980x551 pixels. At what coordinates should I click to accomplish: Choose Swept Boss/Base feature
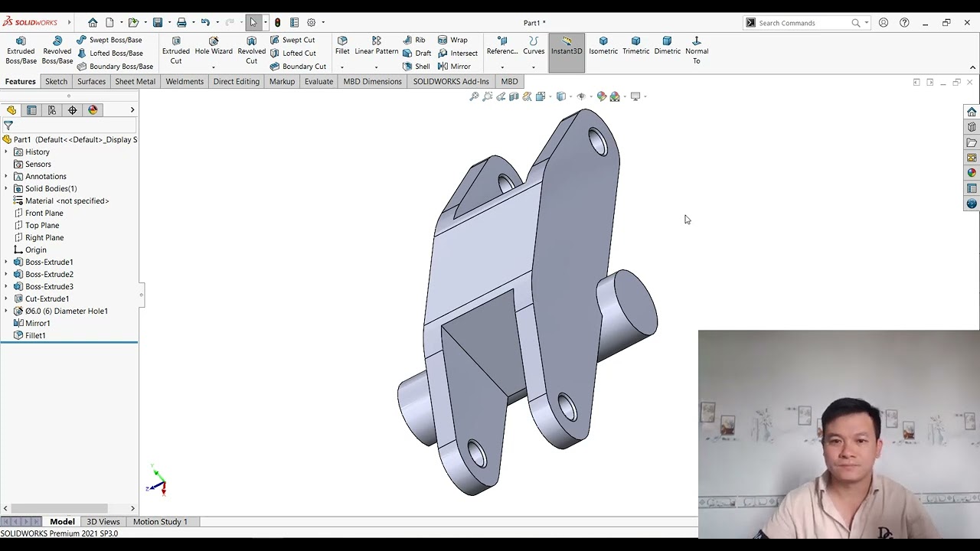point(109,40)
